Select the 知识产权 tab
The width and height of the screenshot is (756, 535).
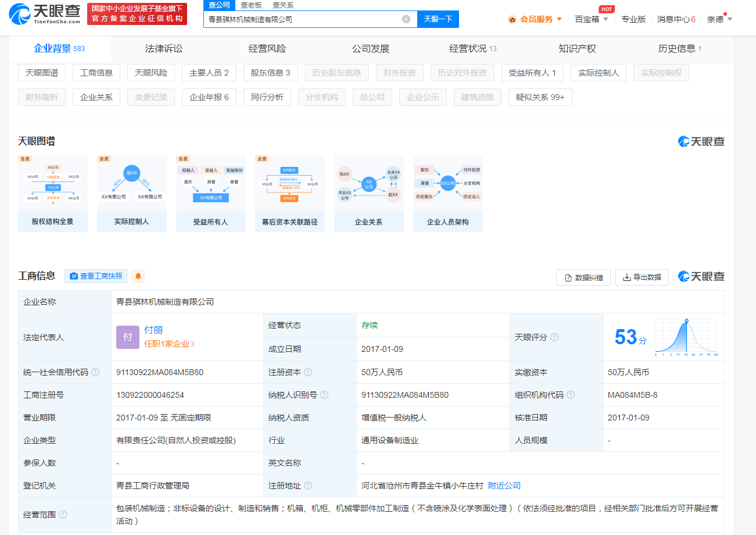[577, 49]
